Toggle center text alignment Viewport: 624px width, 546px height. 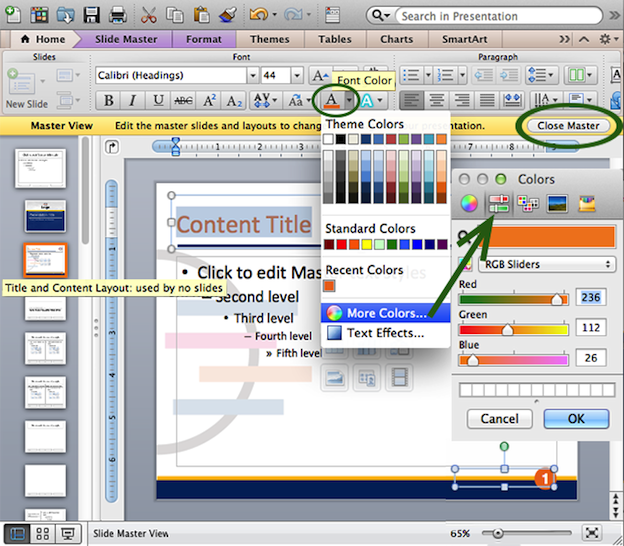(x=433, y=100)
